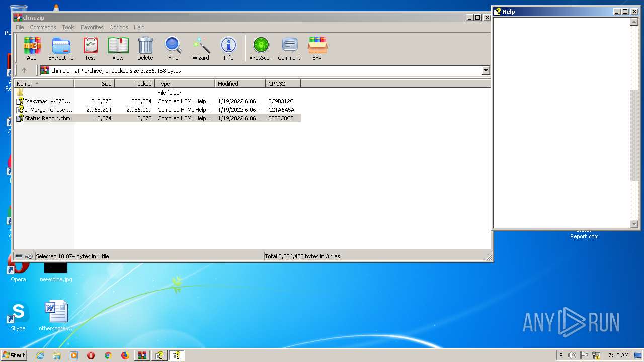The width and height of the screenshot is (644, 362).
Task: Select newchina.jpg desktop file
Action: click(x=56, y=271)
